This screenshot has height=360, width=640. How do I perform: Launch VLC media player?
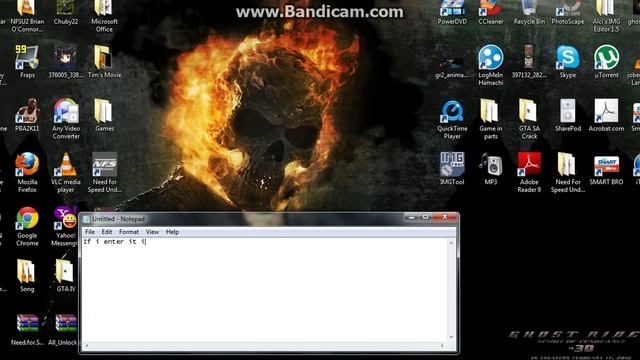click(66, 172)
